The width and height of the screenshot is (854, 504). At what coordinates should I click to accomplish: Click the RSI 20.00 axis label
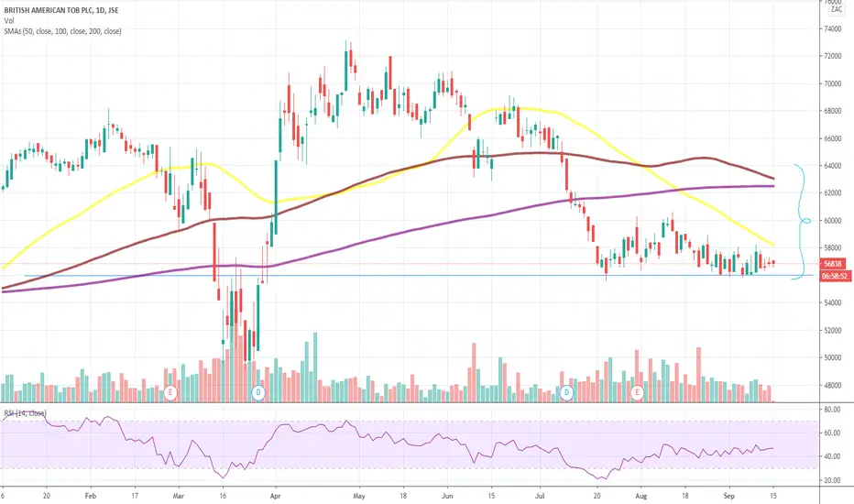832,480
